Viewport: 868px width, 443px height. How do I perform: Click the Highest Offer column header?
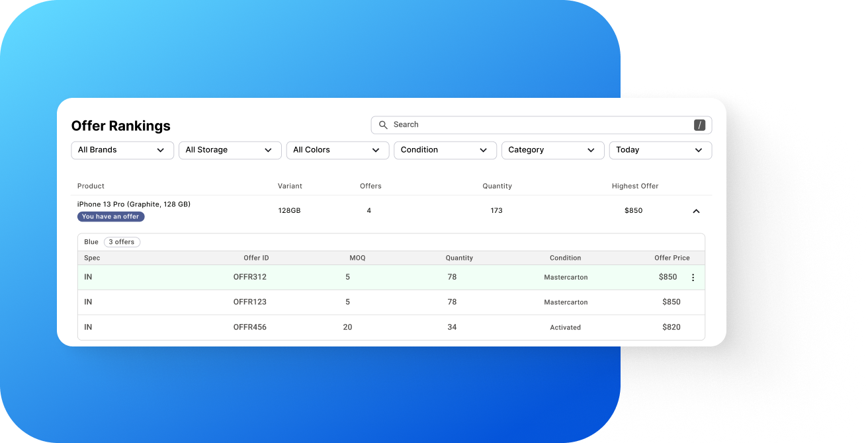tap(635, 186)
